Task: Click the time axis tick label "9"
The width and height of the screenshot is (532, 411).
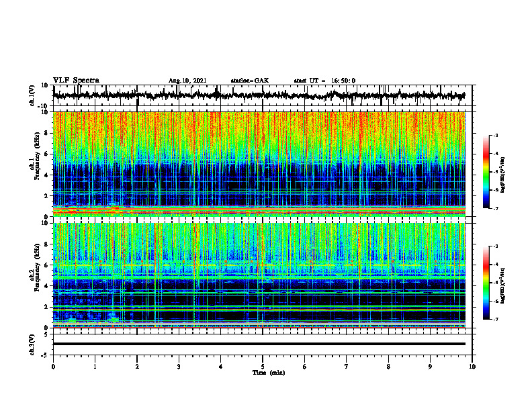Action: [x=430, y=367]
